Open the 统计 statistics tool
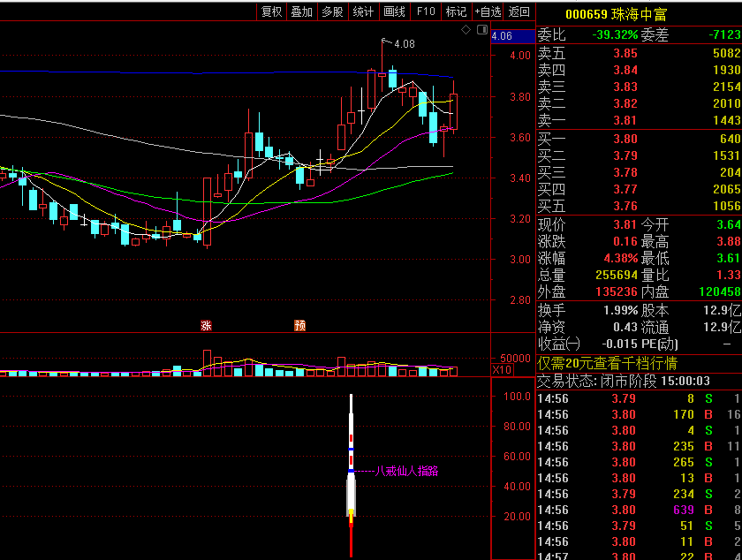Screen dimensions: 742x560 (x=363, y=11)
